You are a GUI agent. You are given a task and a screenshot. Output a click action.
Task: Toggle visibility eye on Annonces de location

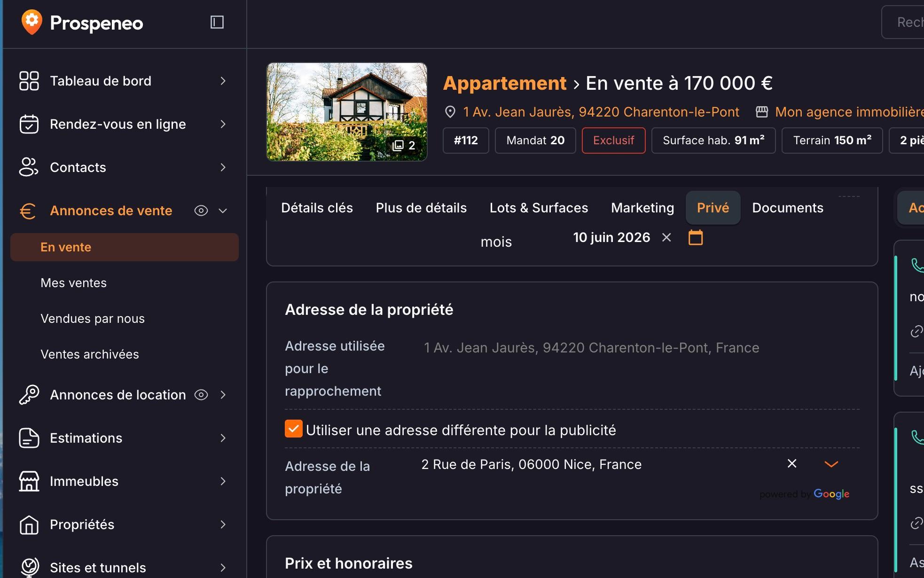click(x=201, y=395)
